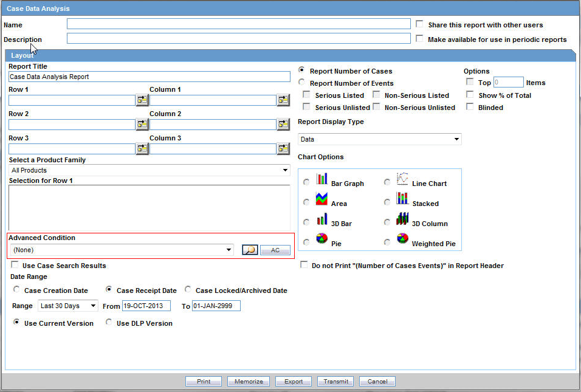Click the From date field
The height and width of the screenshot is (392, 581).
click(x=146, y=306)
